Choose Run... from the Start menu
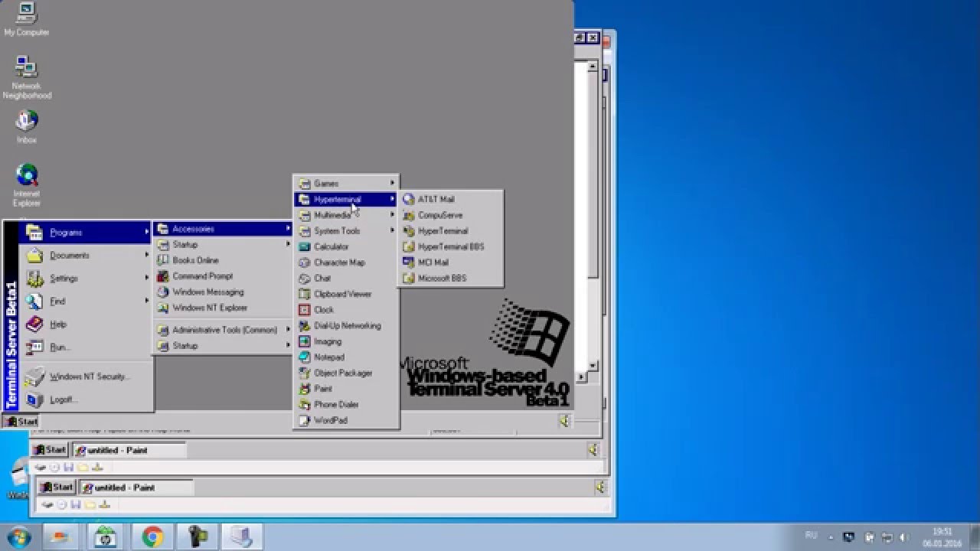 [x=86, y=347]
